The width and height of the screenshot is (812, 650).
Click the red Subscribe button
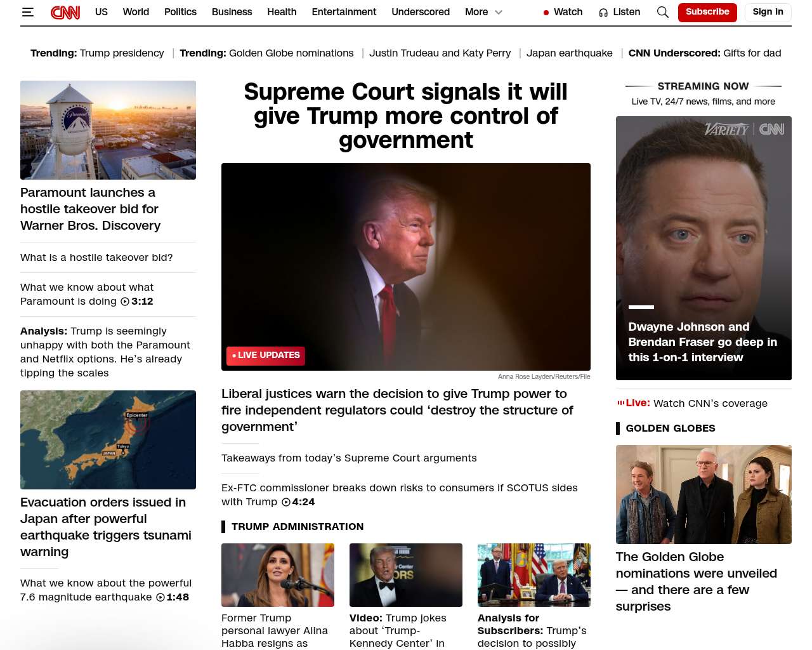click(707, 12)
